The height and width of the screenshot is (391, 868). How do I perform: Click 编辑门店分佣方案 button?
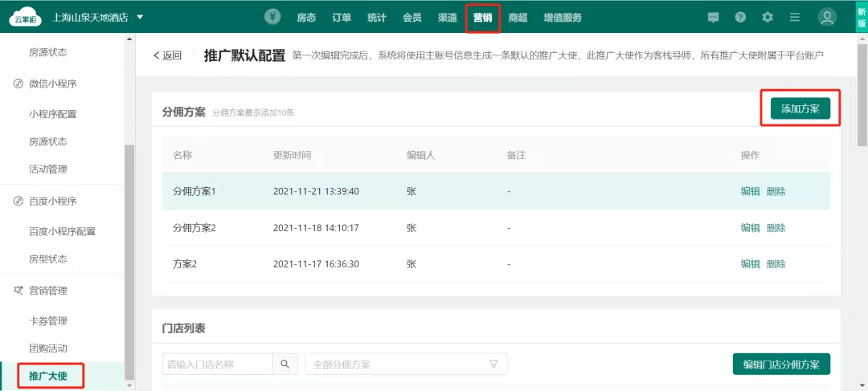781,364
